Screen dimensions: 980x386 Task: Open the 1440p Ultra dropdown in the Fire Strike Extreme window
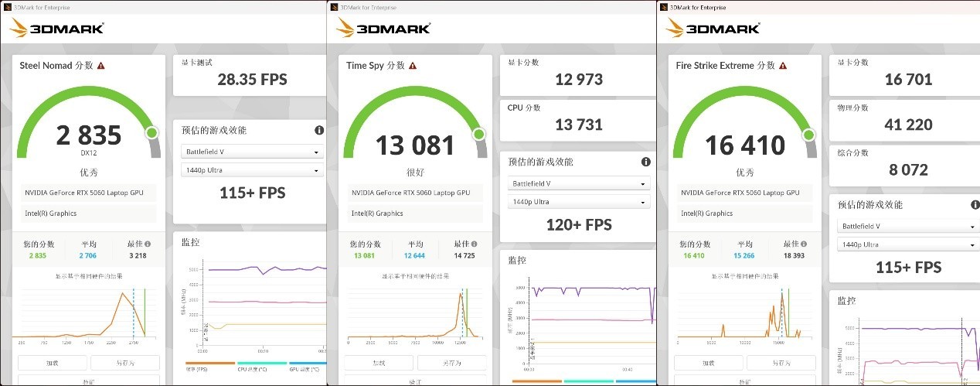[908, 244]
